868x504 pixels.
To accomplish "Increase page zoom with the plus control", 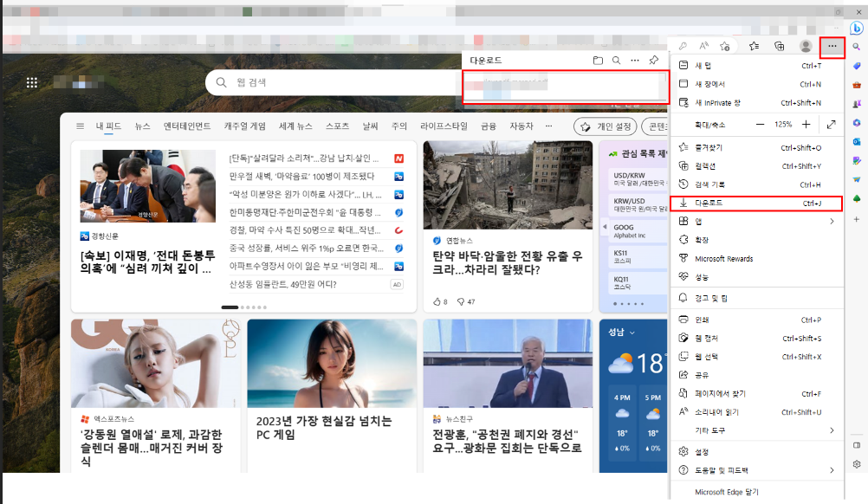I will (806, 124).
